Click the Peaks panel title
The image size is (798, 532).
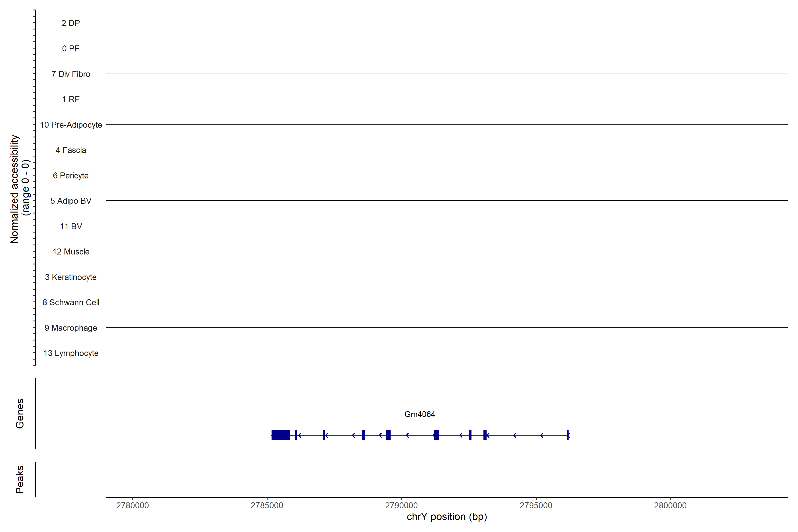point(20,479)
